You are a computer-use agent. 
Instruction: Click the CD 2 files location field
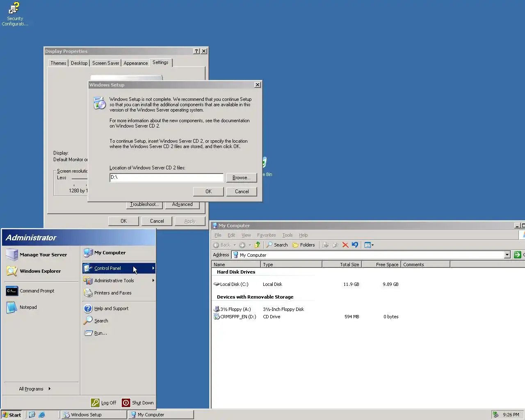[x=166, y=177]
